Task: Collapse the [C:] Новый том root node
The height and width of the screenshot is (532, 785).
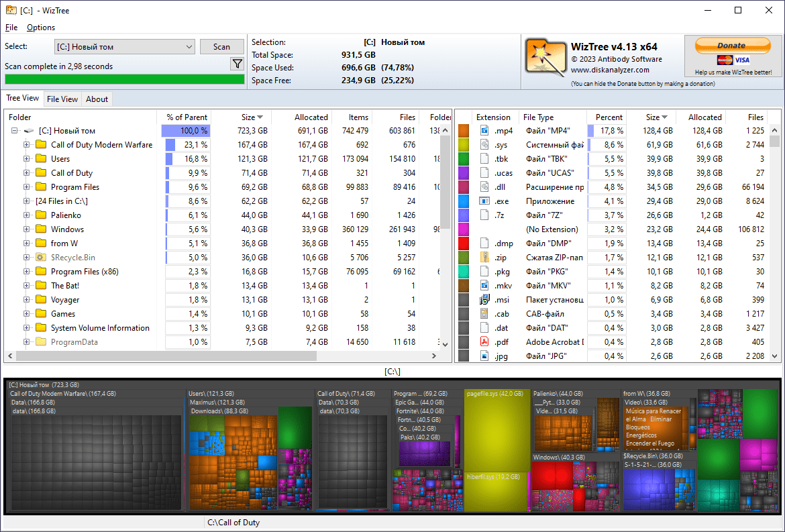Action: (15, 131)
